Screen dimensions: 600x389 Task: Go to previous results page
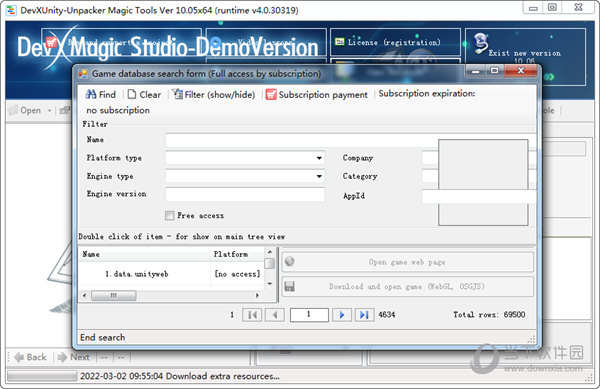(275, 315)
